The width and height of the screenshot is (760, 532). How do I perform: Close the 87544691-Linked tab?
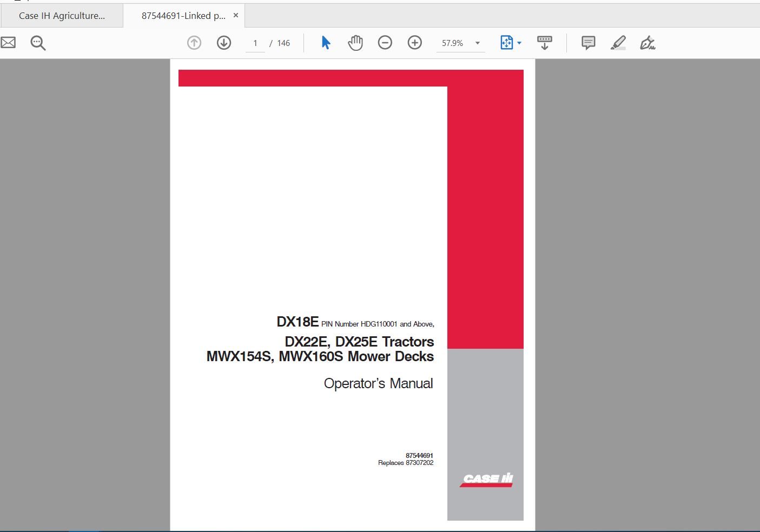click(x=236, y=15)
